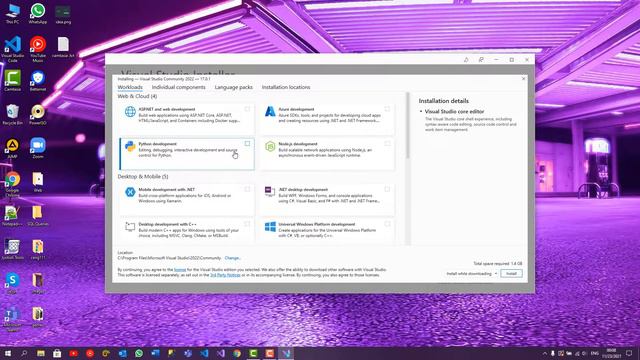Check the Azure development workload
This screenshot has width=640, height=360.
387,109
